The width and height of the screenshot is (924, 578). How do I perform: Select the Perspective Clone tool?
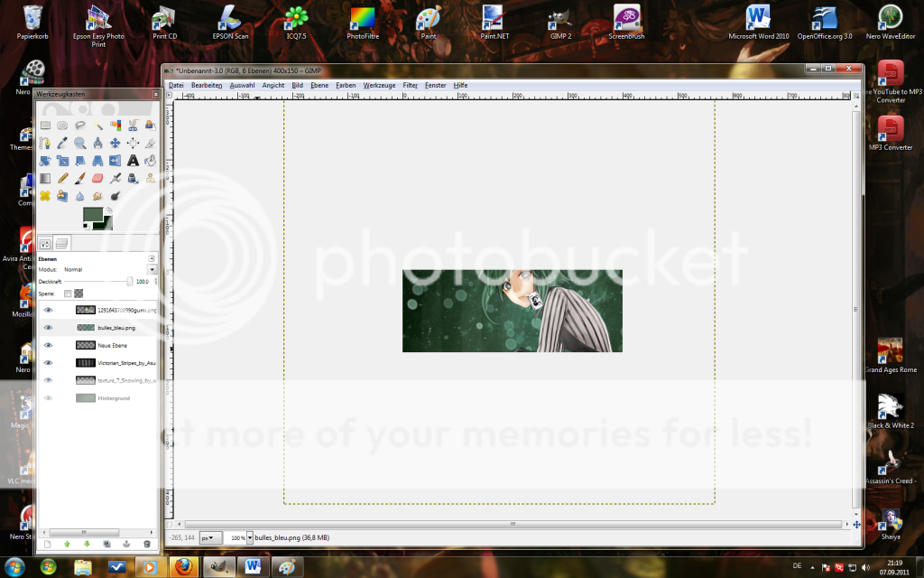(62, 196)
